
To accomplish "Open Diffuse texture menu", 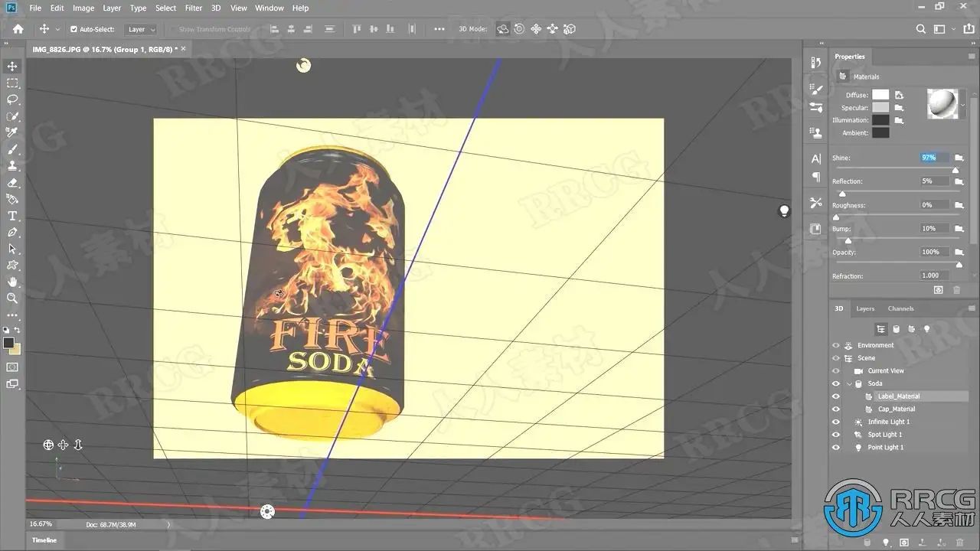I will pos(899,95).
